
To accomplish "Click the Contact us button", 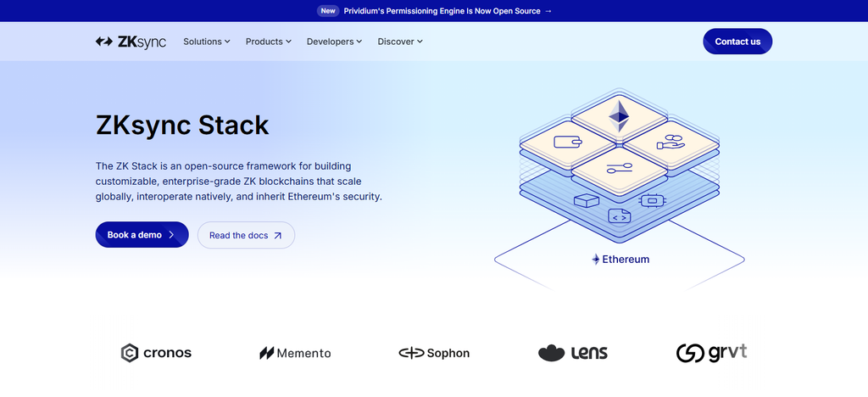I will coord(737,42).
